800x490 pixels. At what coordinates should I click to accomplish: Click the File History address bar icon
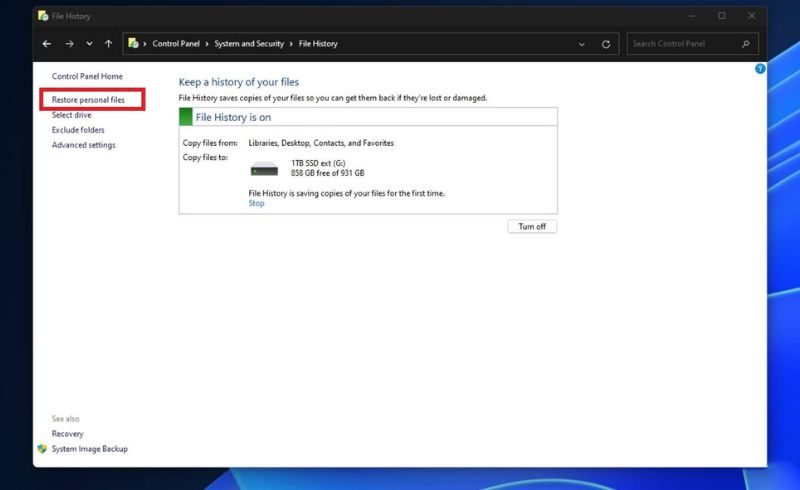[x=133, y=43]
